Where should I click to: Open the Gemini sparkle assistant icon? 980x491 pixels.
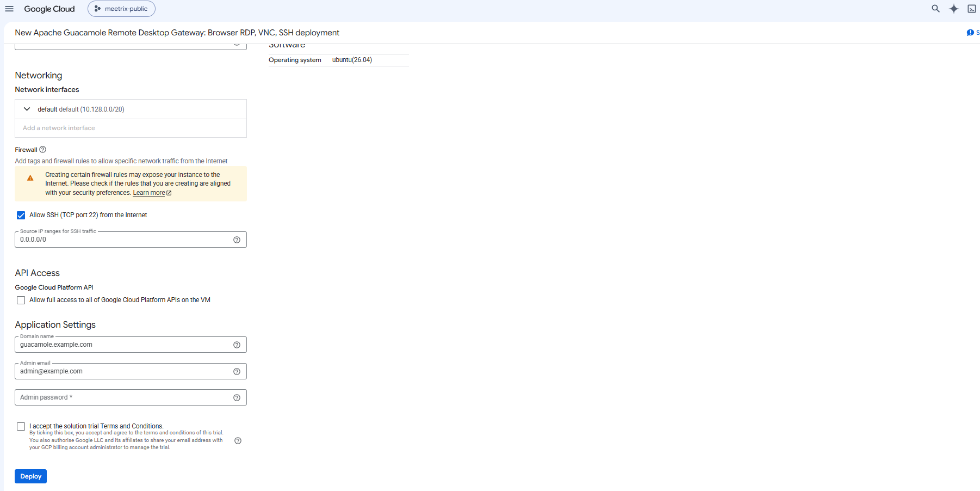[954, 9]
